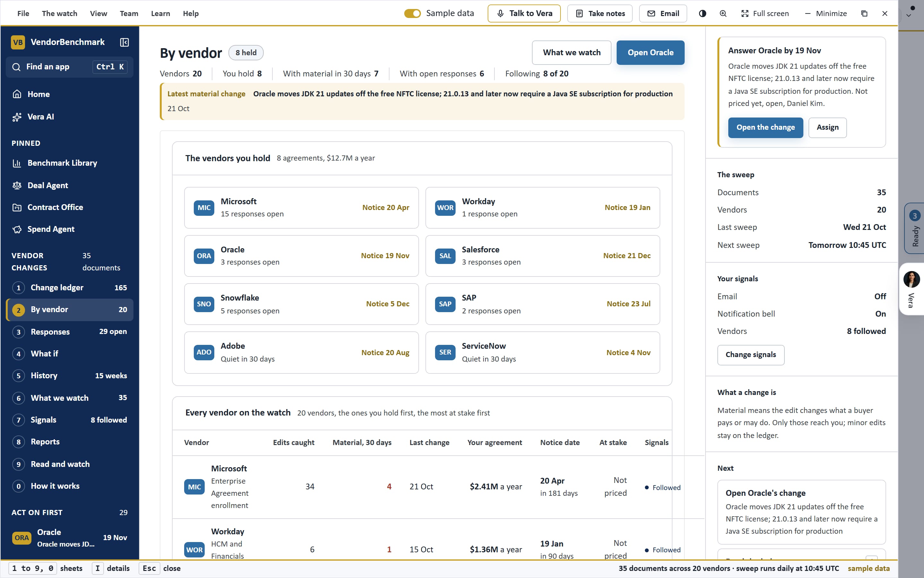Image resolution: width=924 pixels, height=578 pixels.
Task: Click the VB VendorBenchmark logo
Action: (18, 42)
